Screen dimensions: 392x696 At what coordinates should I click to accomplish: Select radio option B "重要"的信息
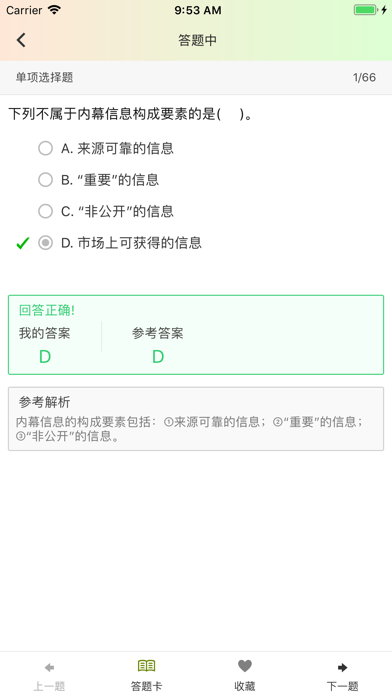click(x=45, y=180)
